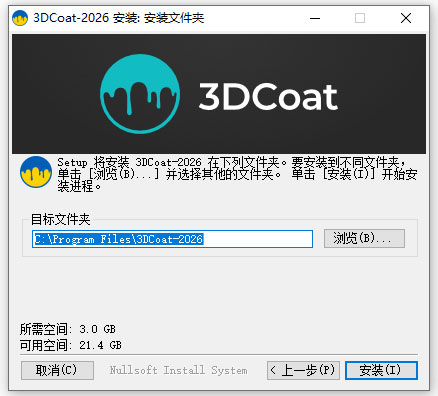Click the 所需空间: 3.0 GB text
The height and width of the screenshot is (396, 438).
tap(68, 329)
